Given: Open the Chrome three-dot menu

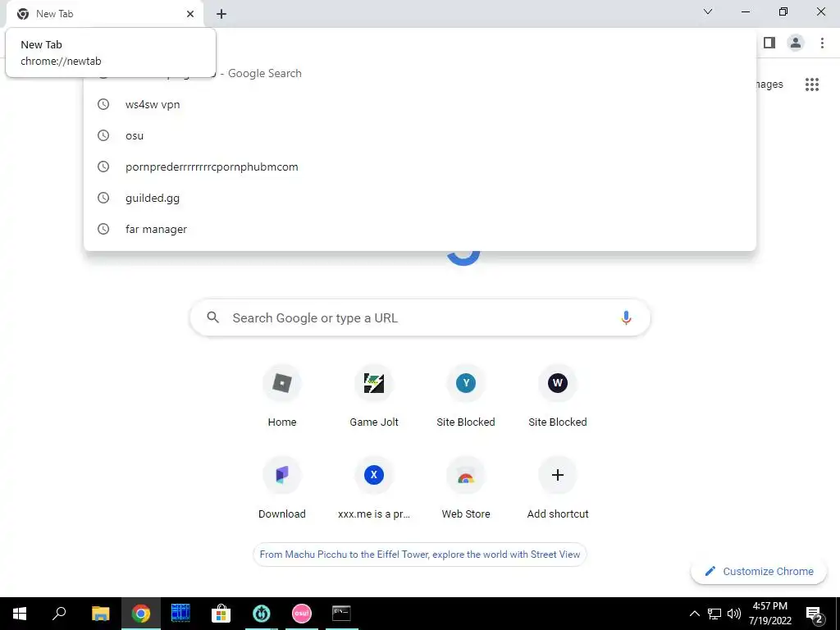Looking at the screenshot, I should [x=822, y=43].
